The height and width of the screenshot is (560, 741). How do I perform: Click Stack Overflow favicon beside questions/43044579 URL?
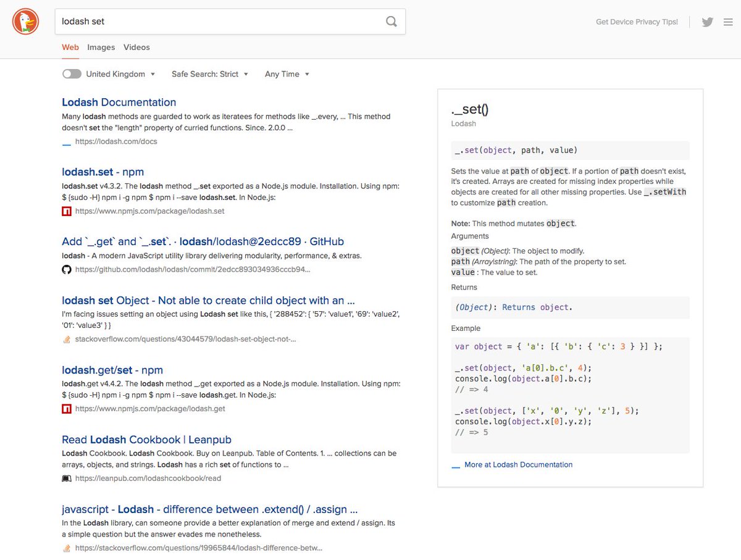(67, 340)
